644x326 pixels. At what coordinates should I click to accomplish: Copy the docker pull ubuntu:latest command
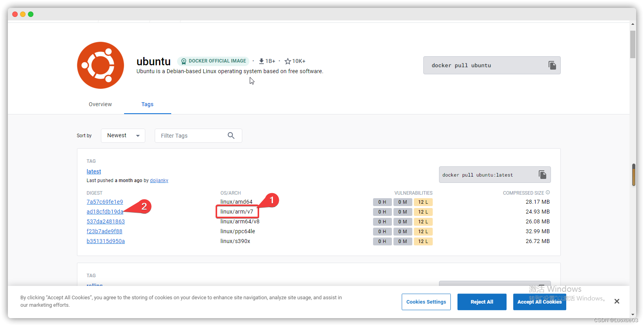[x=542, y=175]
